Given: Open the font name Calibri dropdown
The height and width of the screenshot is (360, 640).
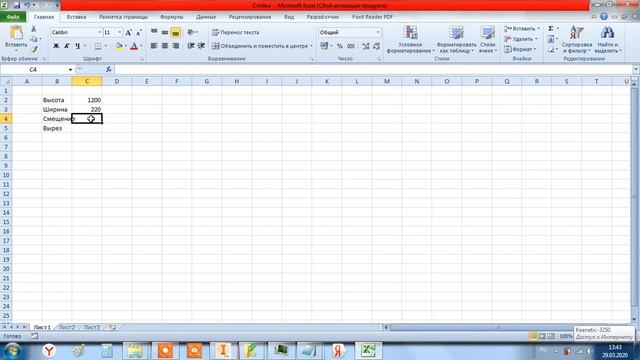Looking at the screenshot, I should click(99, 32).
